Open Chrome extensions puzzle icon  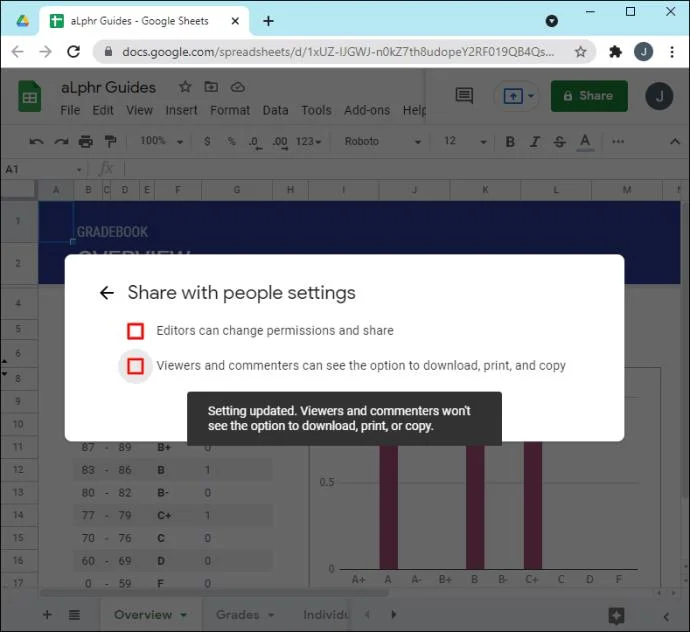point(615,51)
